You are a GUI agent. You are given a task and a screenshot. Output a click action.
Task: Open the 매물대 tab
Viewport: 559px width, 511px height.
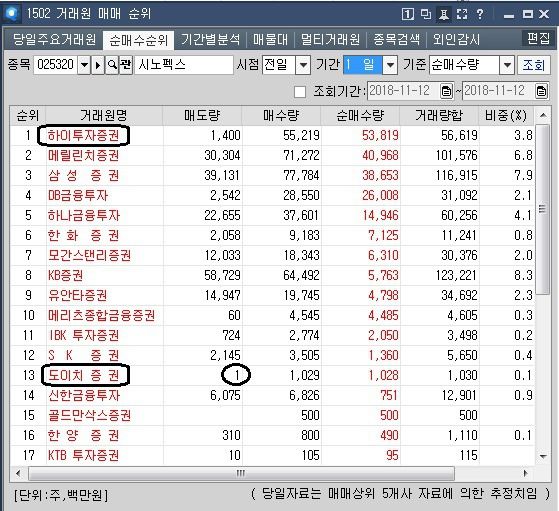click(x=270, y=39)
